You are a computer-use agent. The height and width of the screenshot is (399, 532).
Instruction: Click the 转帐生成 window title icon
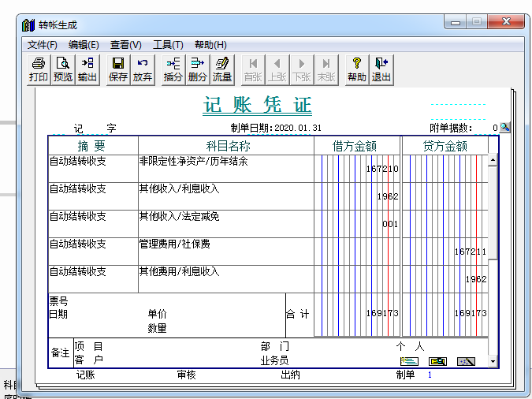tap(28, 25)
